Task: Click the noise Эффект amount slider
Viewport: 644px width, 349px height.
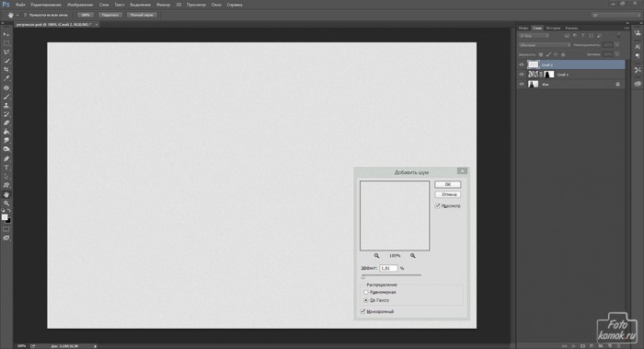Action: [x=391, y=275]
